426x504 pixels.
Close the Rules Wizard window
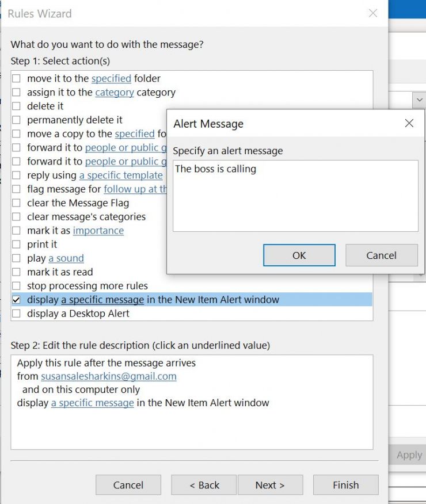[373, 13]
